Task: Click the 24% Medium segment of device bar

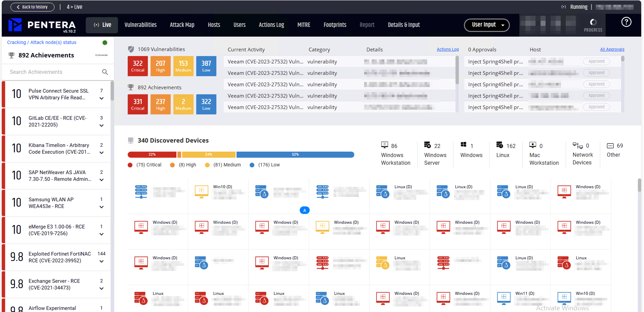Action: tap(208, 154)
